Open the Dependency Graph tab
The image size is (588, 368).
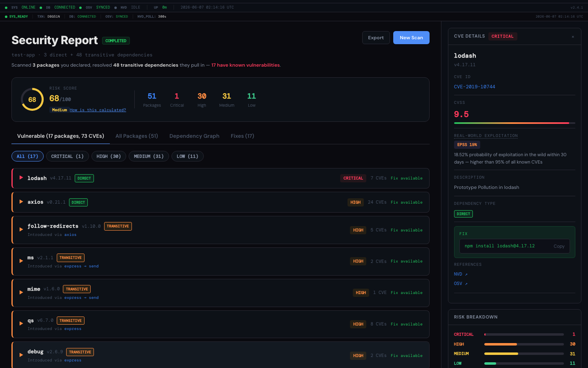194,136
